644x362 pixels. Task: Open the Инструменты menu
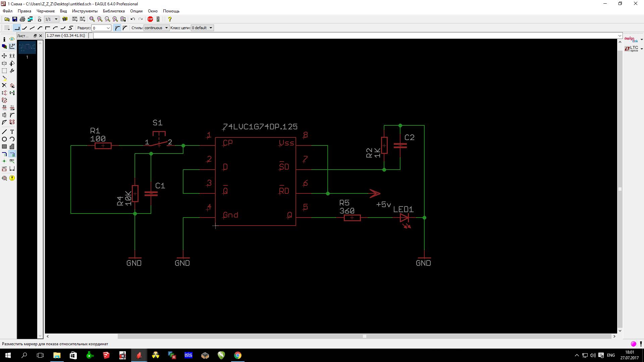pyautogui.click(x=85, y=11)
